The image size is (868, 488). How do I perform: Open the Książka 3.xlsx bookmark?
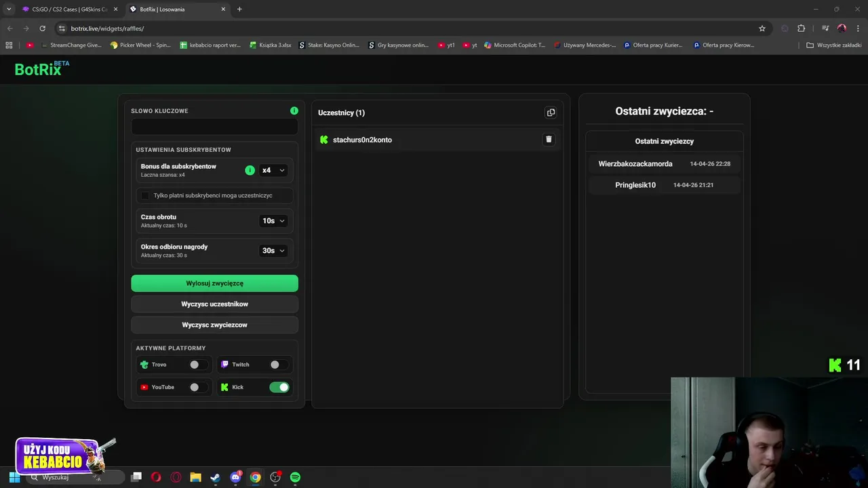pyautogui.click(x=270, y=45)
